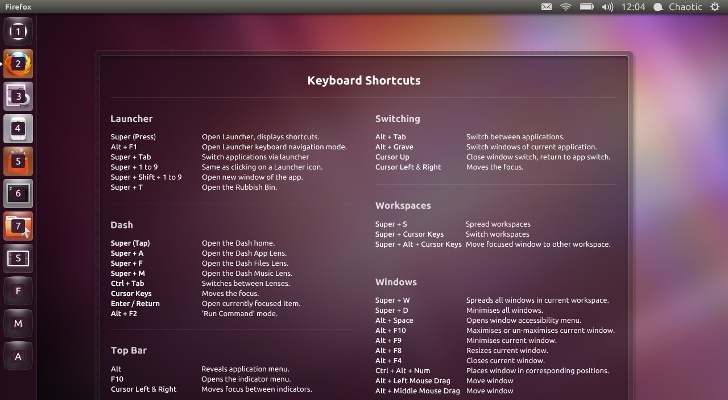This screenshot has width=728, height=400.
Task: Open the Files lens icon labeled F
Action: tap(18, 292)
